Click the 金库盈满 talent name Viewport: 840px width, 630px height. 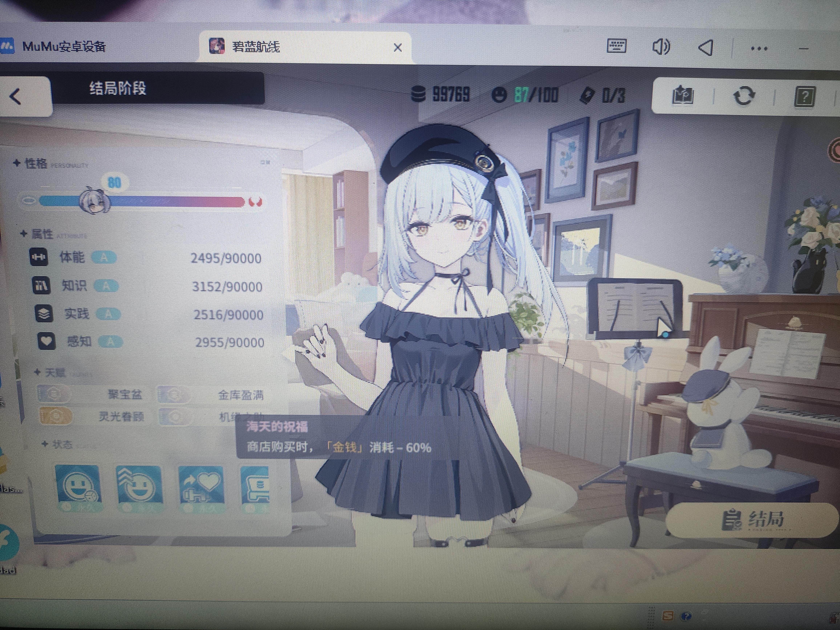(x=241, y=395)
